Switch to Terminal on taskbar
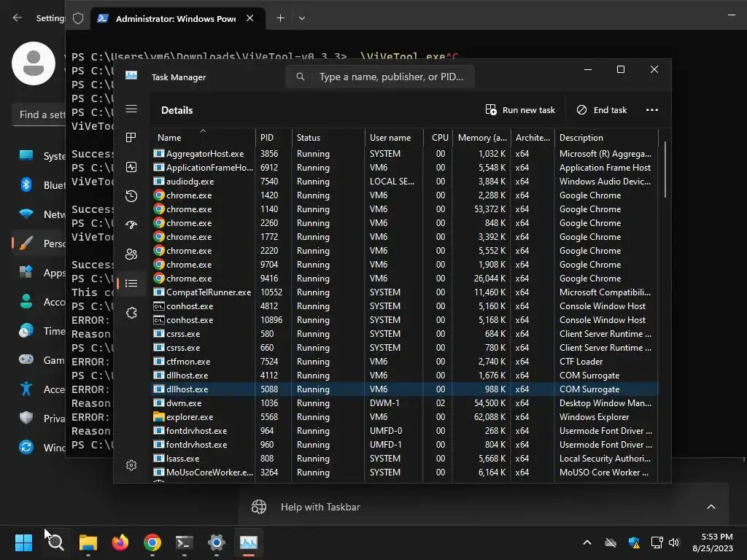Screen dimensions: 747x560 click(185, 542)
